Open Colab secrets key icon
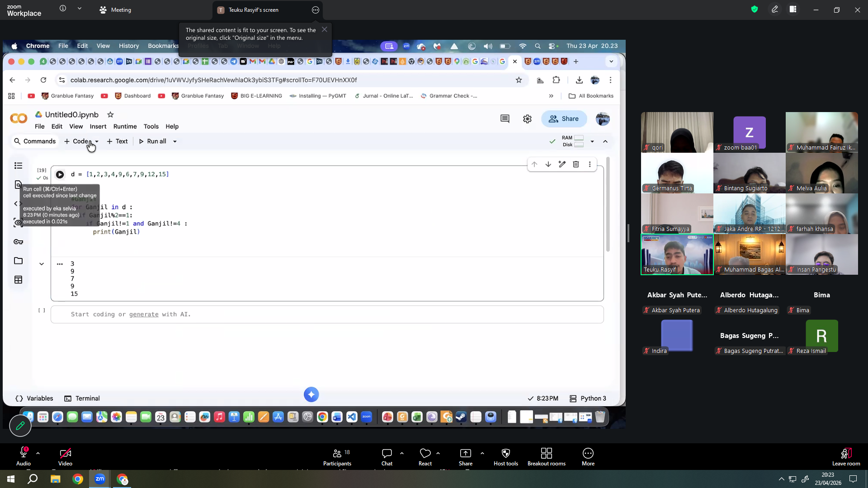 coord(18,242)
